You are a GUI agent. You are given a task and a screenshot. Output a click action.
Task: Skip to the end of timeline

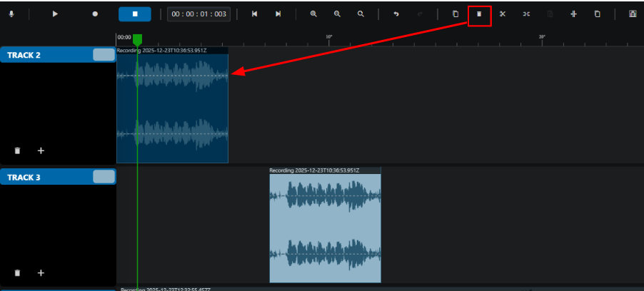(278, 14)
